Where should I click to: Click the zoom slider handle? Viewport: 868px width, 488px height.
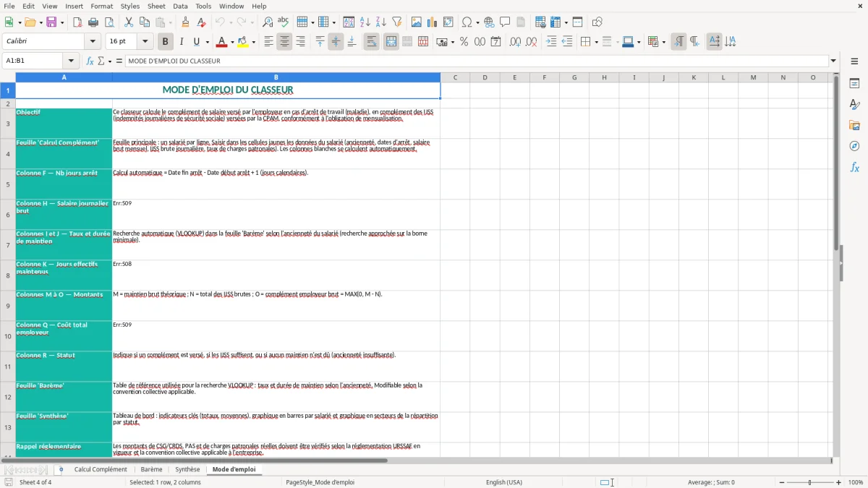[809, 482]
